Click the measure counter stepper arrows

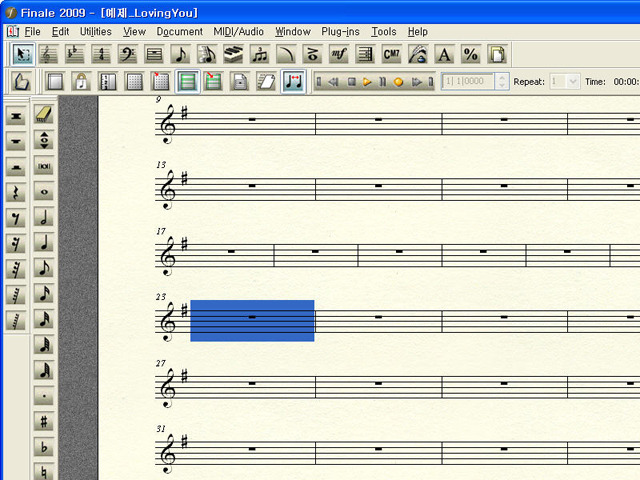[x=502, y=82]
